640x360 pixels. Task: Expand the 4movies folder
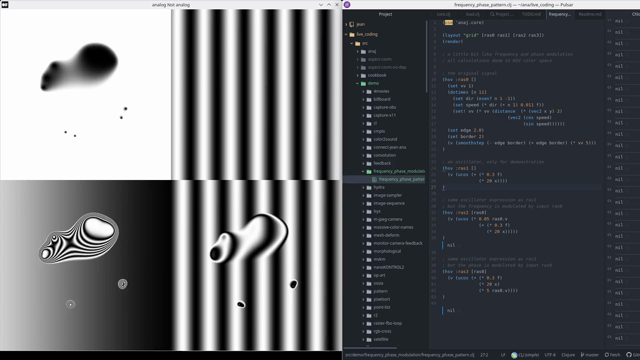363,91
